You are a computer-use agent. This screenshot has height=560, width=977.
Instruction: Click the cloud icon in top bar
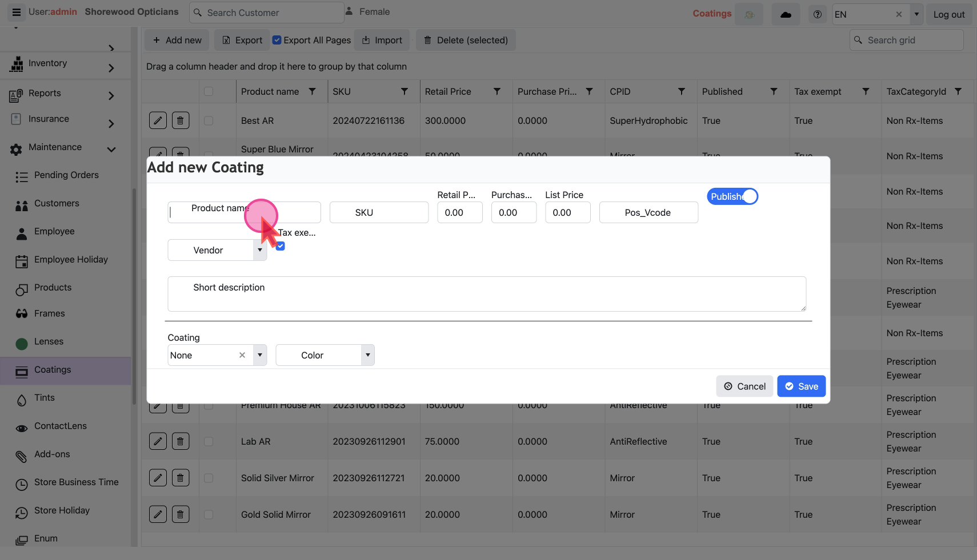786,15
